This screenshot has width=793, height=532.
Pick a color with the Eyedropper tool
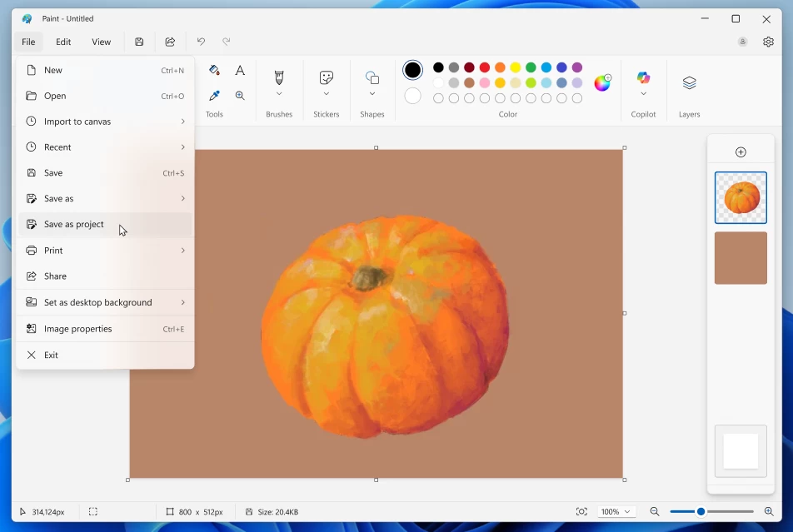tap(213, 95)
